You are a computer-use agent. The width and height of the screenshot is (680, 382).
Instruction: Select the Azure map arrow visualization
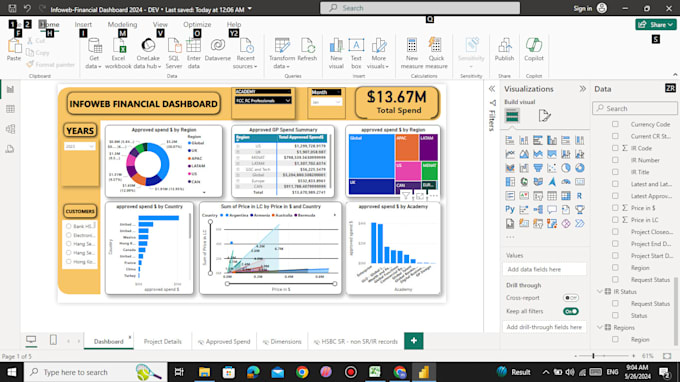click(x=552, y=182)
